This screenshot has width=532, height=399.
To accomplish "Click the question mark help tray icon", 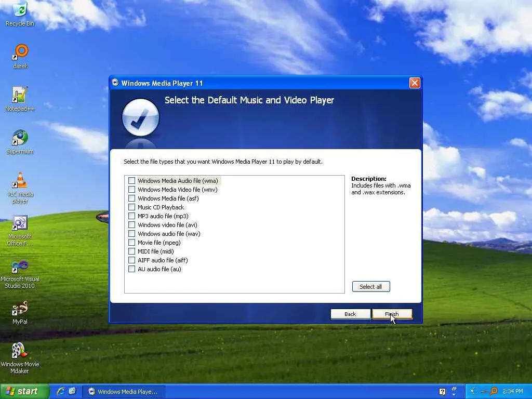I will click(442, 392).
